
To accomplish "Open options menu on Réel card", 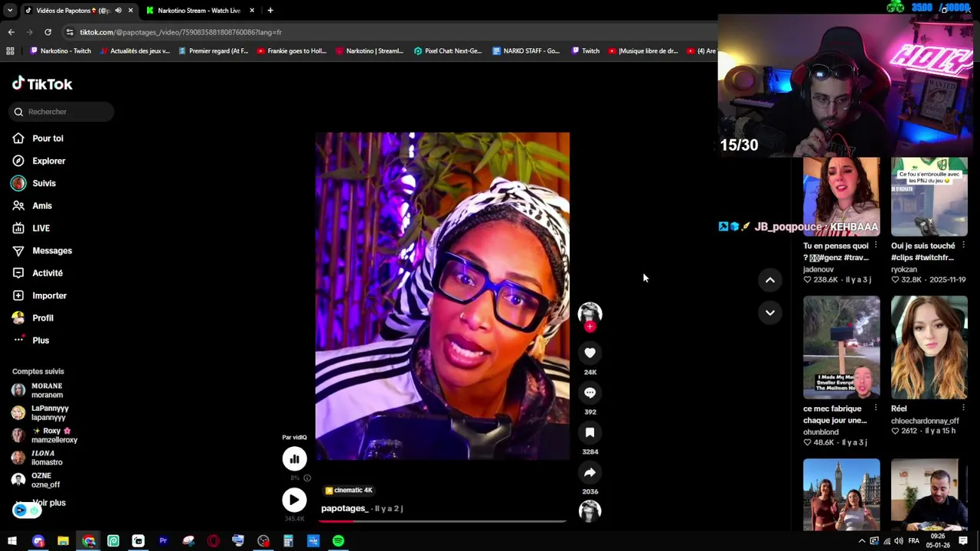I will [963, 408].
